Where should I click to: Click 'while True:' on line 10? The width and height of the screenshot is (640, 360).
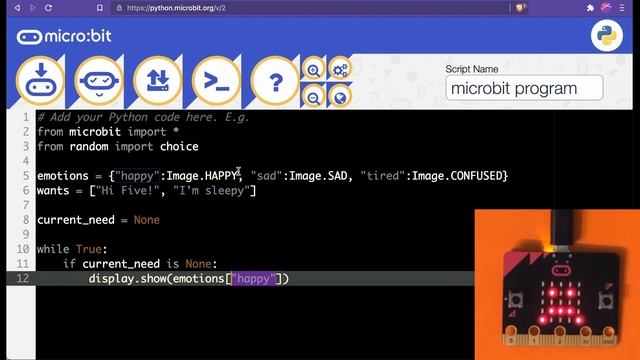[x=72, y=249]
